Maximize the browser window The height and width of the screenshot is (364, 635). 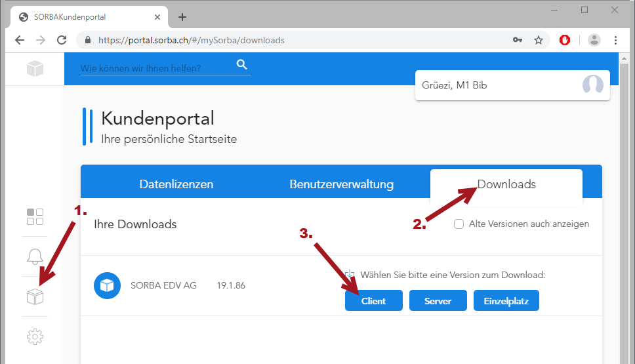pyautogui.click(x=584, y=10)
